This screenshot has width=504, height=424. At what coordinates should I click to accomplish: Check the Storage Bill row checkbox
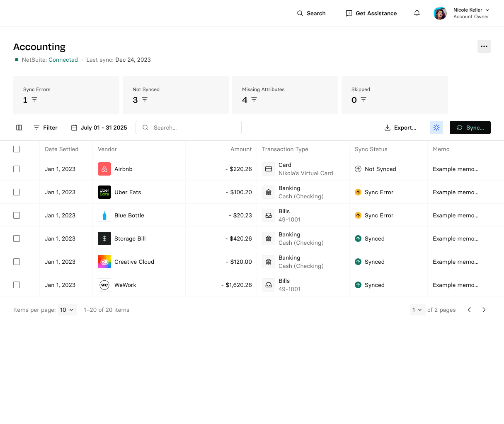(17, 238)
